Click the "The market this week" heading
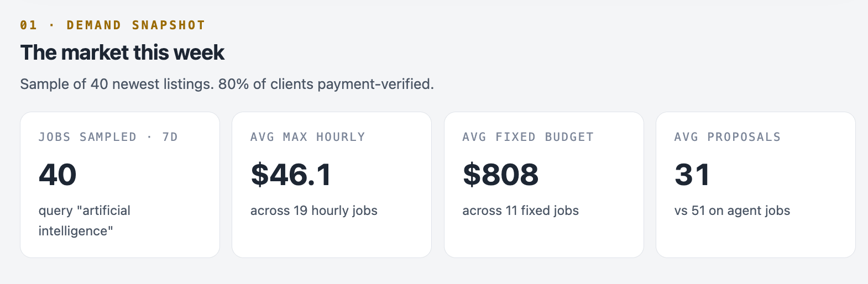The width and height of the screenshot is (868, 284). pos(122,52)
